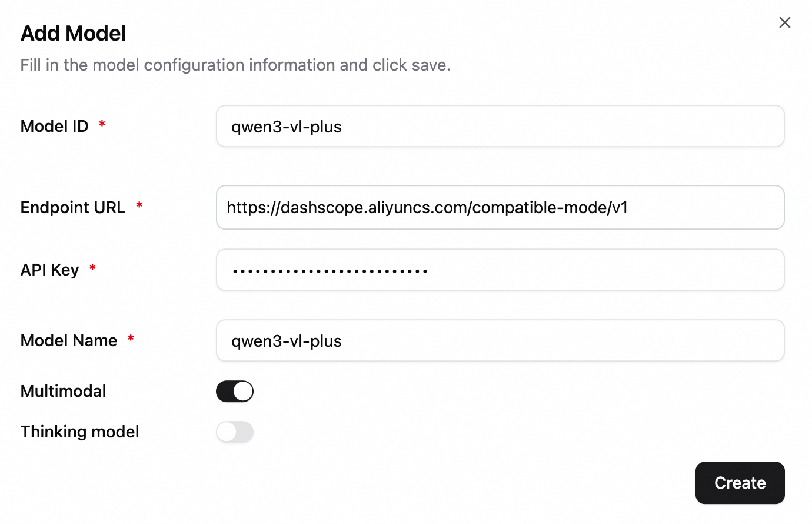Click the Multimodal label text
This screenshot has height=524, width=812.
pos(64,392)
